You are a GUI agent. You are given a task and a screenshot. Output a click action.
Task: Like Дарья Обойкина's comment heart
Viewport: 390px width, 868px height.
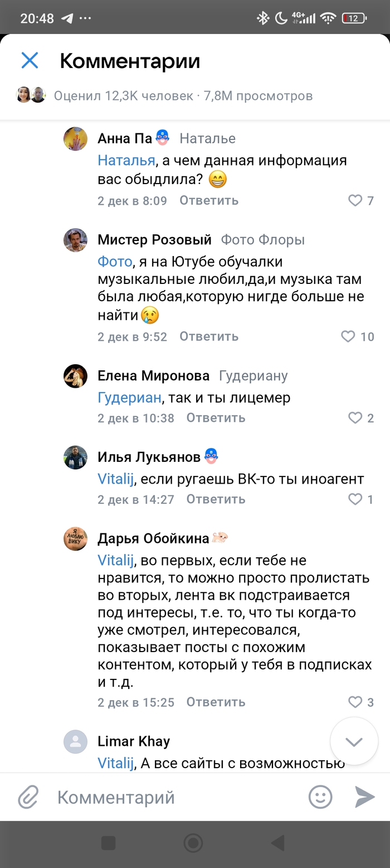(x=355, y=702)
